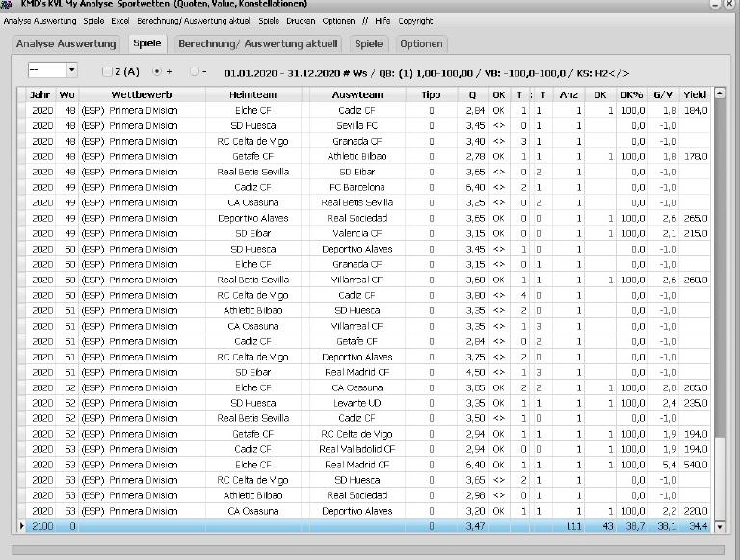
Task: Sort by the Yield column header
Action: (x=695, y=94)
